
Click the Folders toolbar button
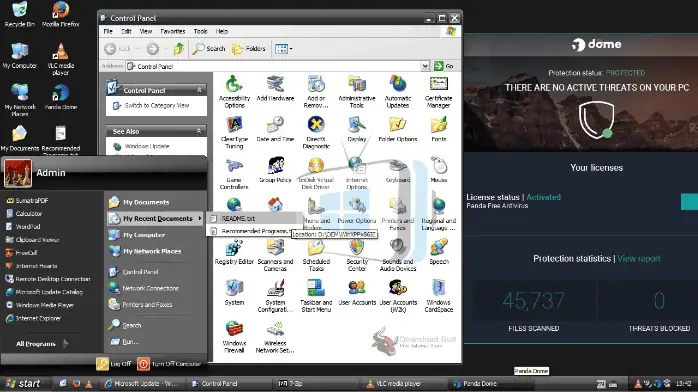pos(249,48)
